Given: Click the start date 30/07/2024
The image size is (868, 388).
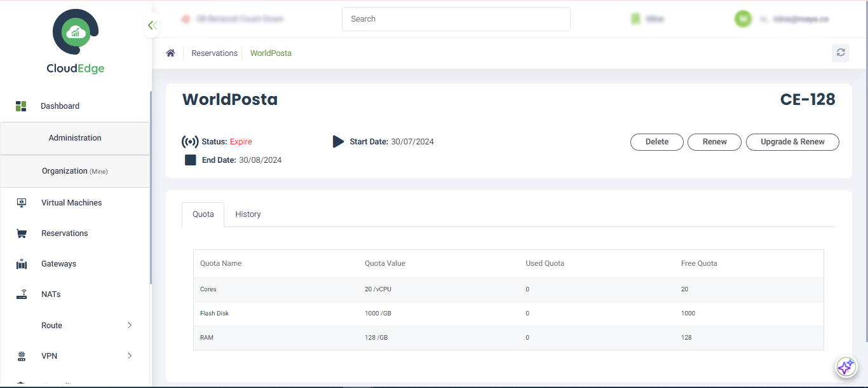Looking at the screenshot, I should tap(412, 142).
